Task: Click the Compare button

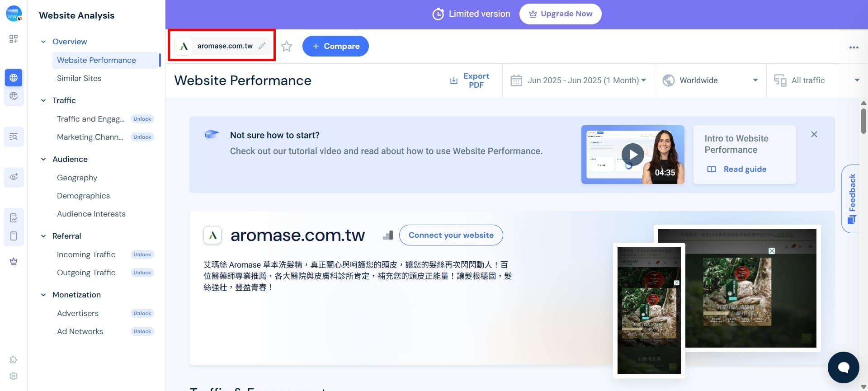Action: tap(335, 46)
